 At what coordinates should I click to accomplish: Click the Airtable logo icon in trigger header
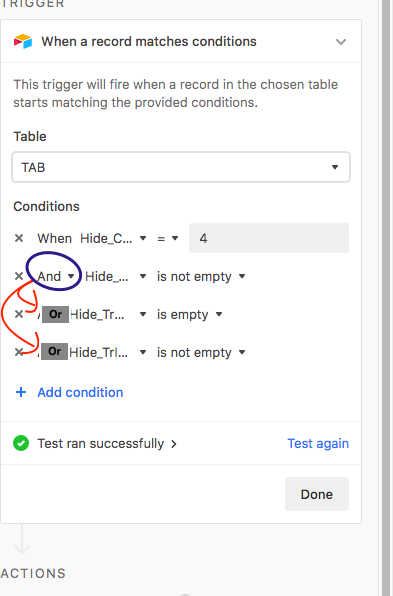23,41
